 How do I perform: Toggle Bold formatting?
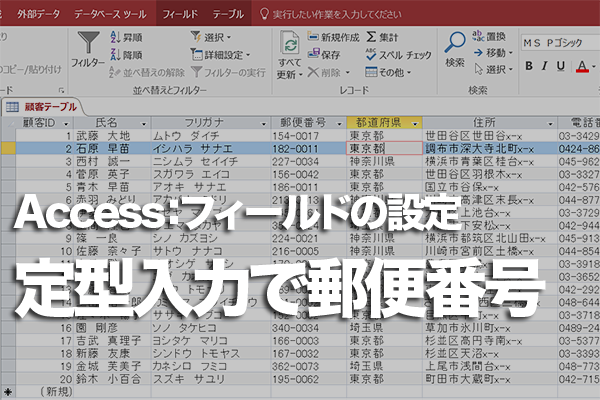click(529, 66)
